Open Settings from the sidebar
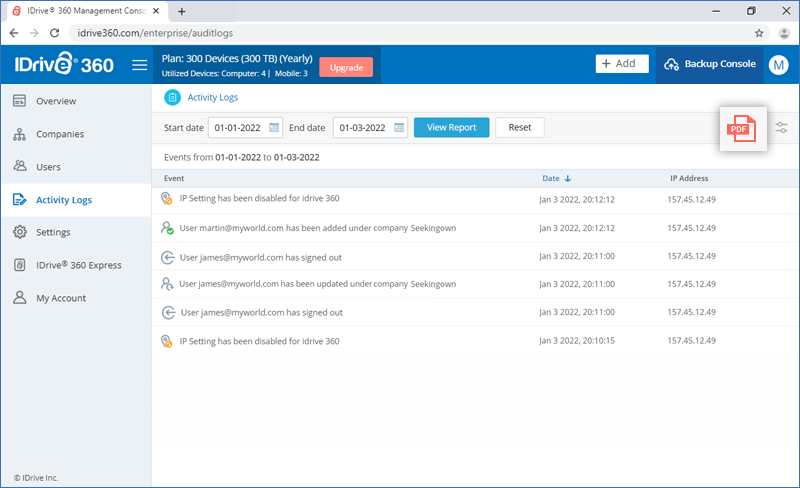 pos(77,232)
